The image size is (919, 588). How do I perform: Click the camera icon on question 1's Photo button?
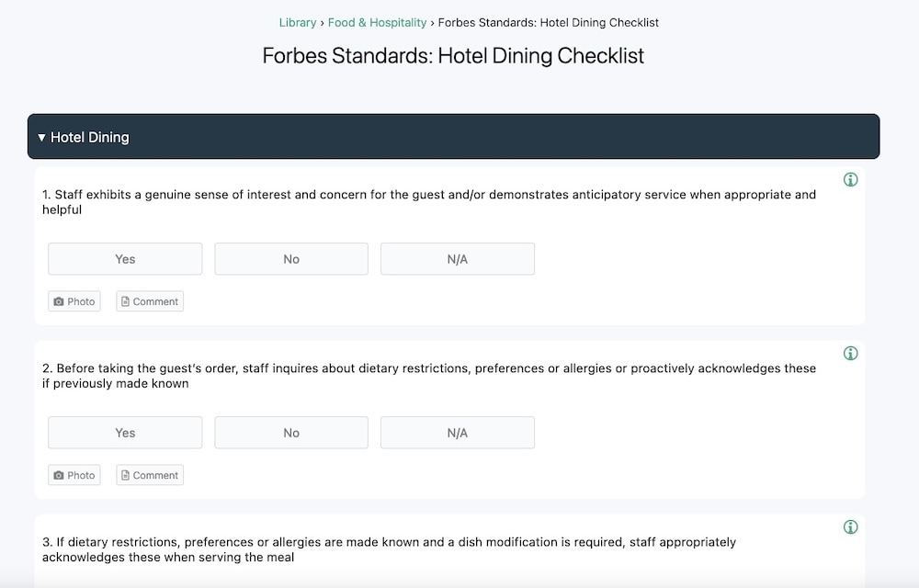(x=57, y=300)
